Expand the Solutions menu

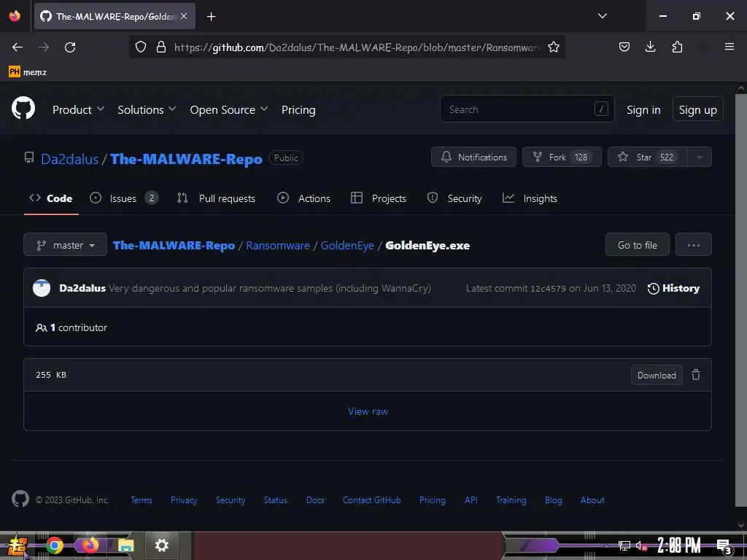point(147,109)
